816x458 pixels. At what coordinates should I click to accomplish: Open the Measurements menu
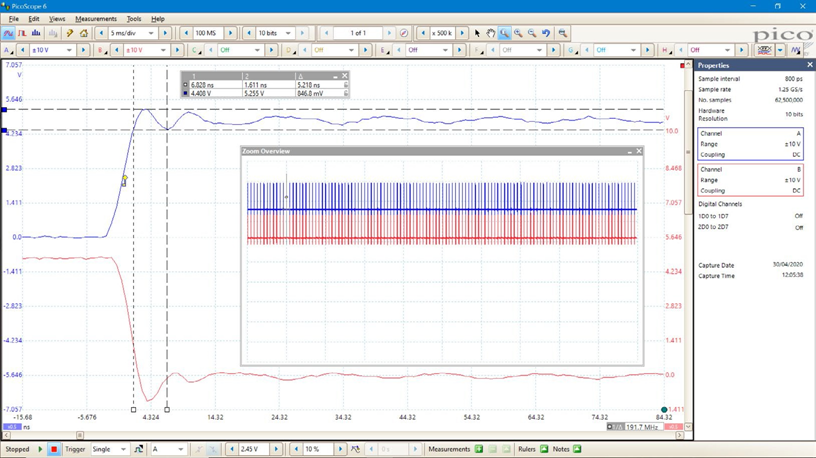tap(96, 19)
